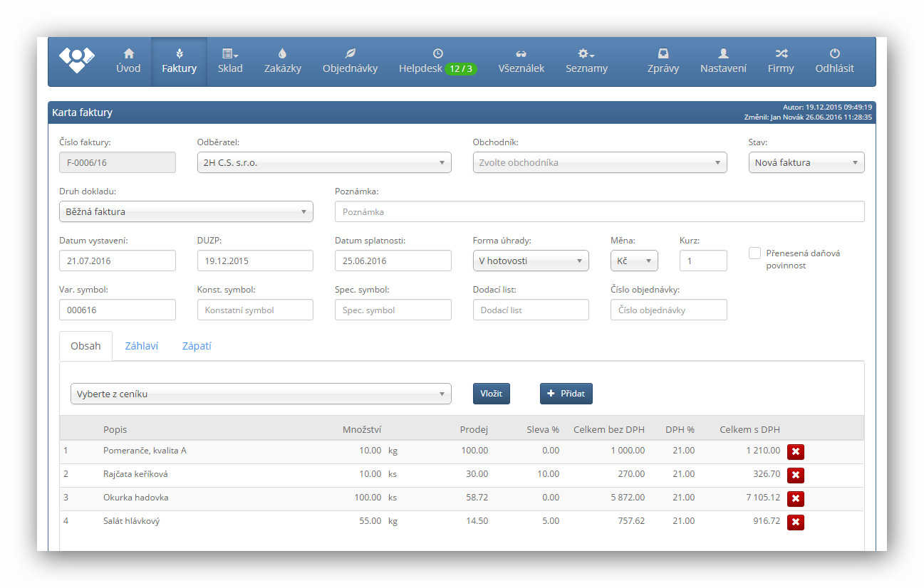Delete the Pomeranče, kvalita A row
Screen dimensions: 924x588
796,451
